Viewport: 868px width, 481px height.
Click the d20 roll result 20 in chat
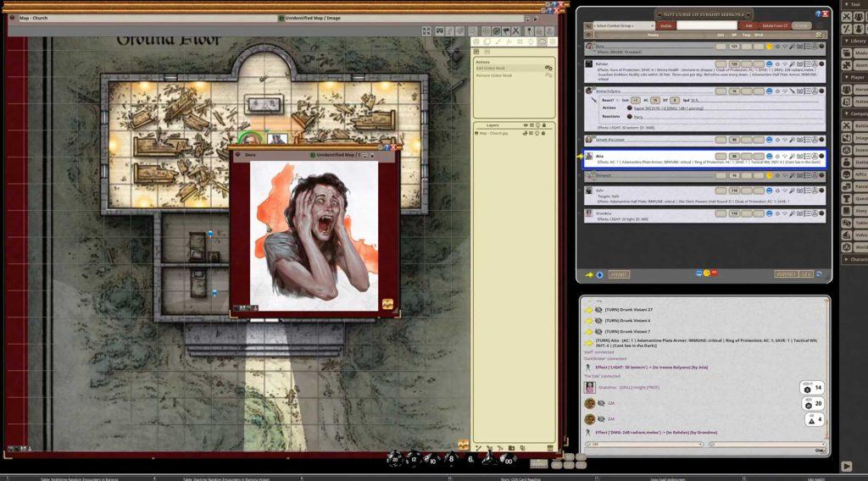click(x=813, y=403)
